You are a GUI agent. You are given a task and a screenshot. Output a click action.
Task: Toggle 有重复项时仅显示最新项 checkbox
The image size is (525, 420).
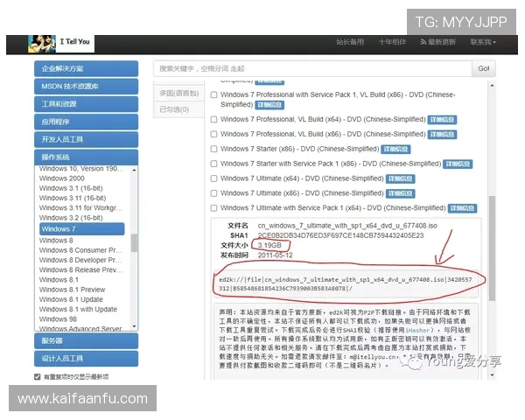pos(37,377)
